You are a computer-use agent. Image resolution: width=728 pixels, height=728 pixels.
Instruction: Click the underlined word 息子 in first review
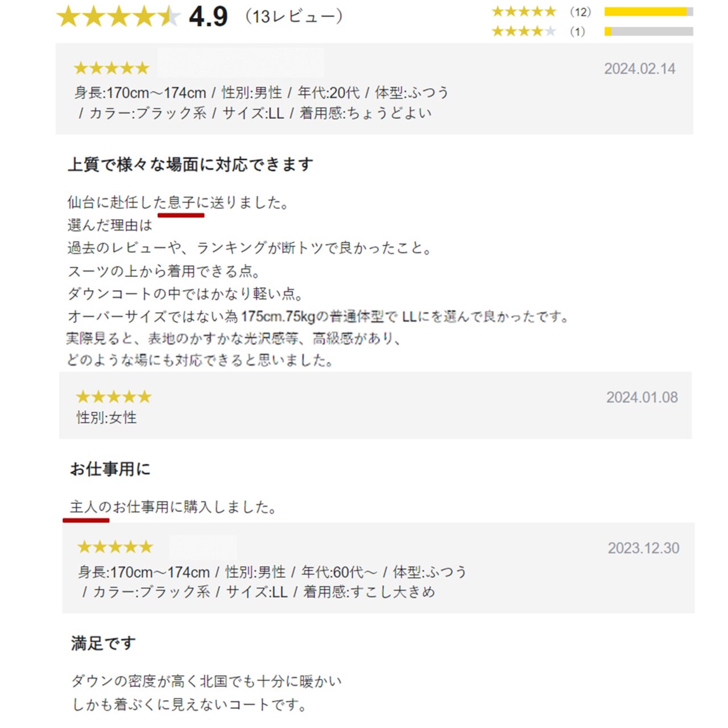[x=181, y=202]
